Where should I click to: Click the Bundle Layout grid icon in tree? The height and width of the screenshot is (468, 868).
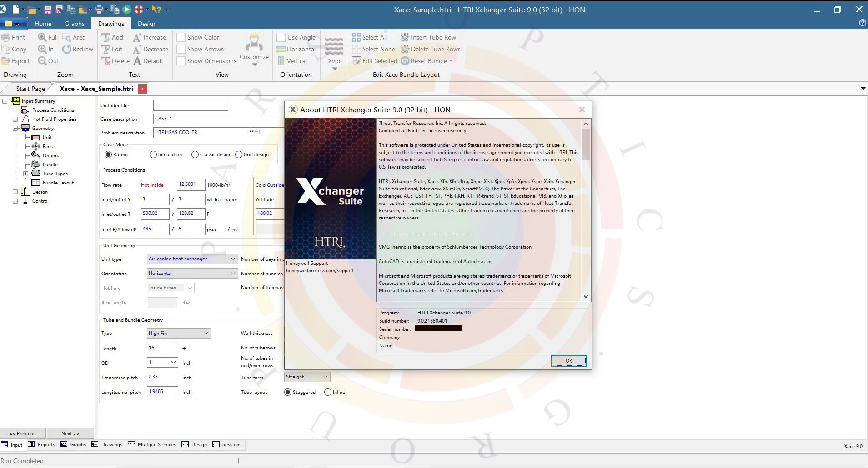point(36,183)
